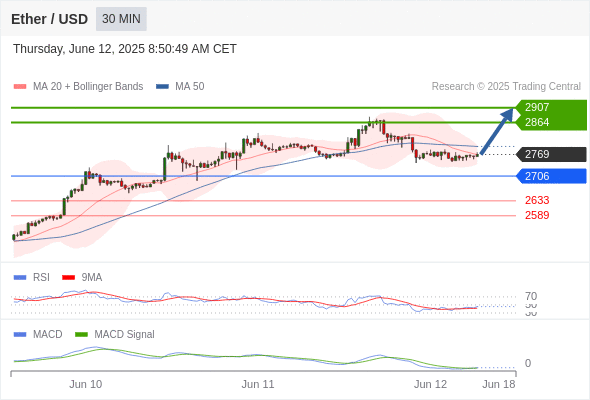The height and width of the screenshot is (400, 590).
Task: Click the Jun 12 date axis marker
Action: [x=430, y=384]
